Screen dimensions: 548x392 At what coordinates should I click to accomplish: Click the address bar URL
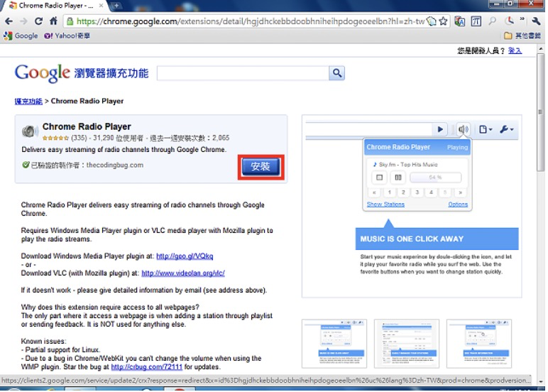(x=251, y=21)
